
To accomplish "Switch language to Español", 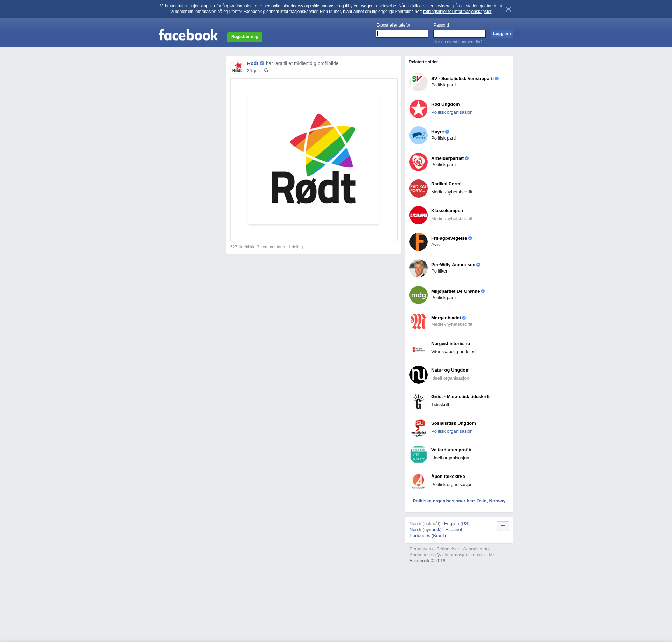I will tap(454, 530).
